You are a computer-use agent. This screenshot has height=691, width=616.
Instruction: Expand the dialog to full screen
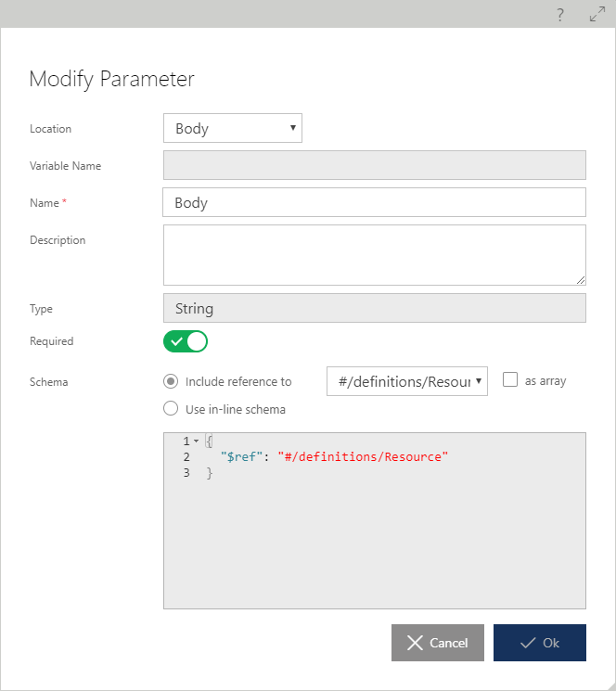[597, 14]
